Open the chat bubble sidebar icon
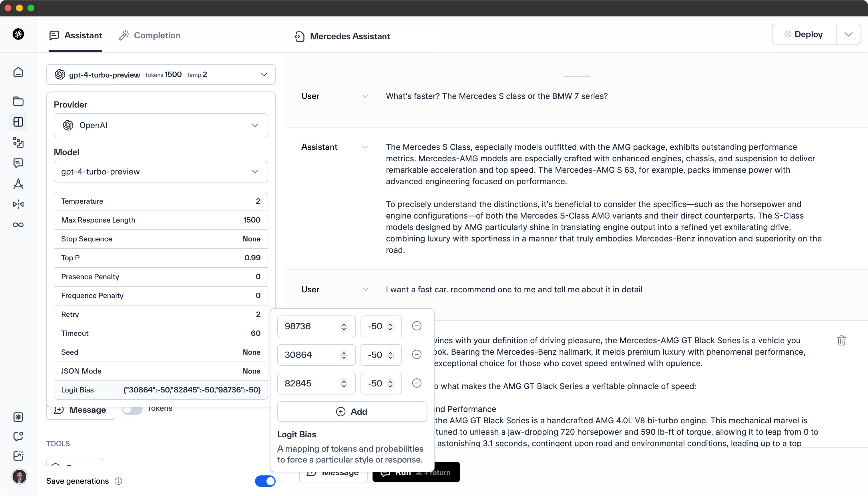The height and width of the screenshot is (496, 868). (x=18, y=163)
